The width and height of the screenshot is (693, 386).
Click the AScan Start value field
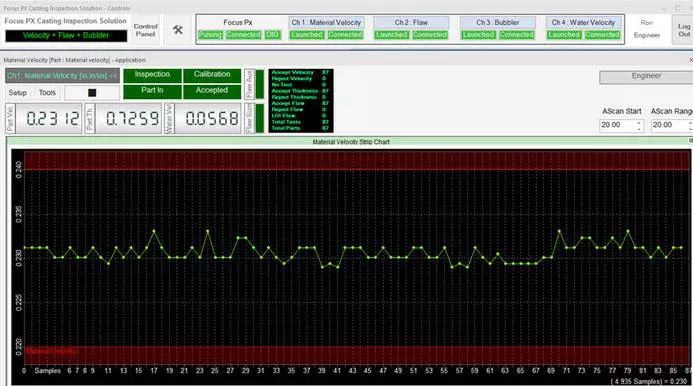pyautogui.click(x=617, y=125)
